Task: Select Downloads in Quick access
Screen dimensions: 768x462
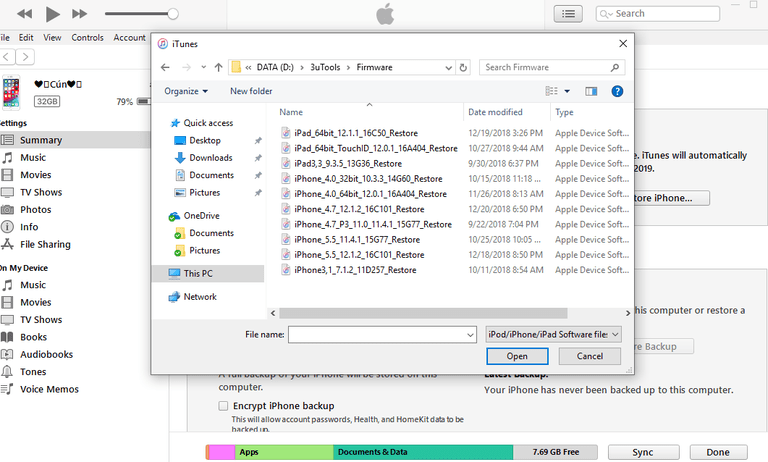Action: pyautogui.click(x=211, y=158)
